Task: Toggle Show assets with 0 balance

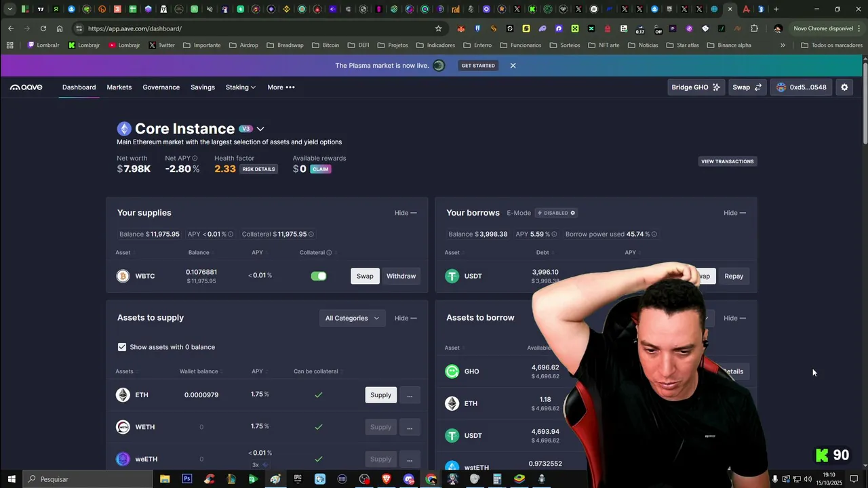Action: coord(122,347)
